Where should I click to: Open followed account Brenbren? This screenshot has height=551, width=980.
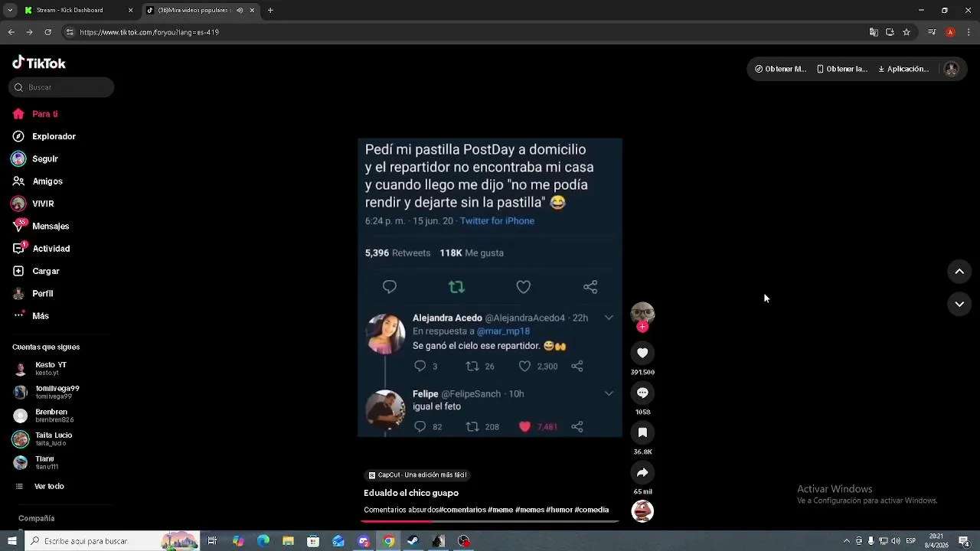pos(44,416)
